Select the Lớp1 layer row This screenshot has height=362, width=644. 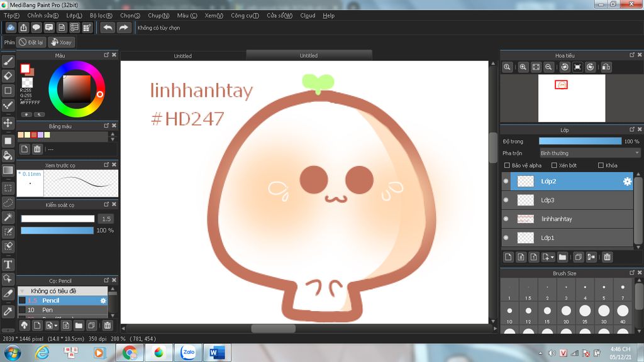pos(568,238)
